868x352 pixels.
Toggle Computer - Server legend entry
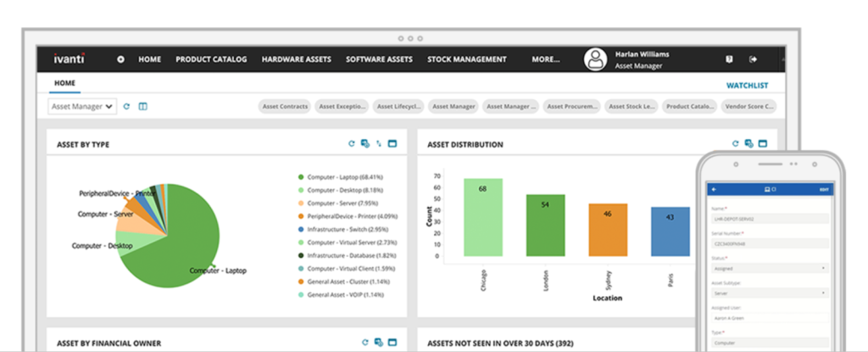click(337, 203)
